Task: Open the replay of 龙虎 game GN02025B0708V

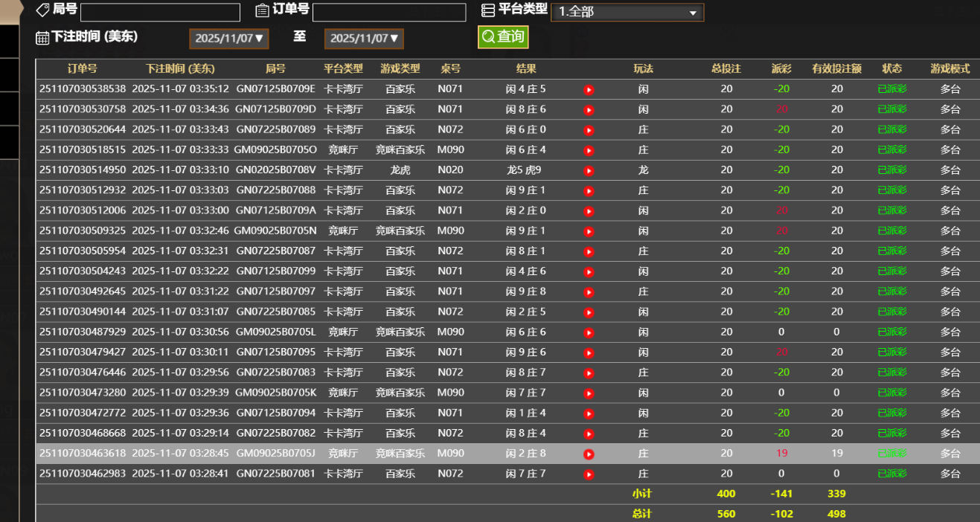Action: pyautogui.click(x=589, y=170)
